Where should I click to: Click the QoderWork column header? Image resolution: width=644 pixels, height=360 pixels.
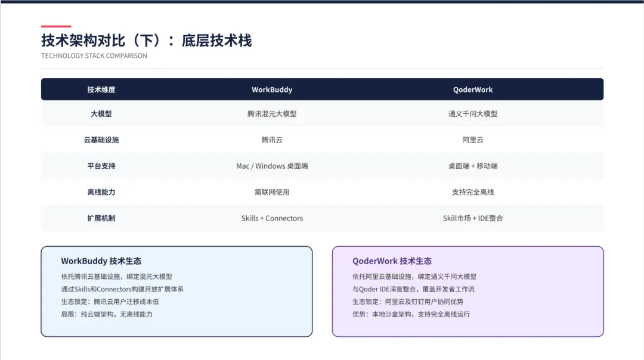[473, 89]
